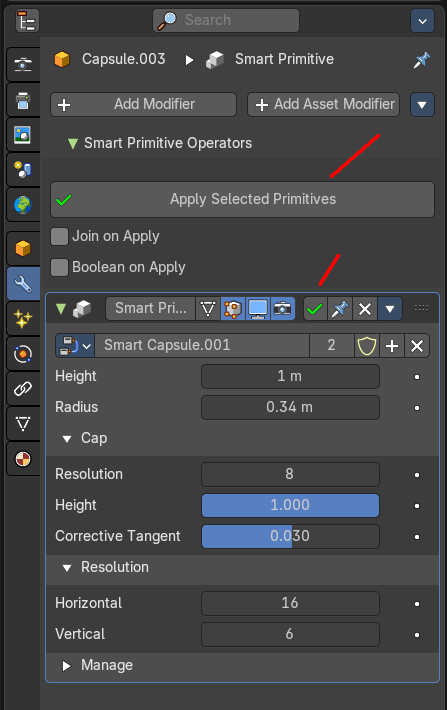
Task: Enable the Boolean on Apply checkbox
Action: (x=59, y=268)
